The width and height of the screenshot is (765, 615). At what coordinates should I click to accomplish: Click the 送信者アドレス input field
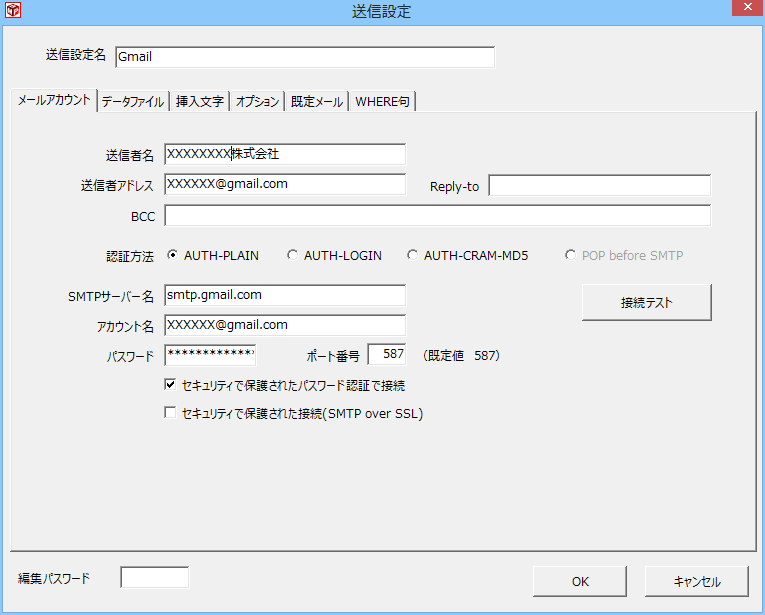[x=285, y=184]
